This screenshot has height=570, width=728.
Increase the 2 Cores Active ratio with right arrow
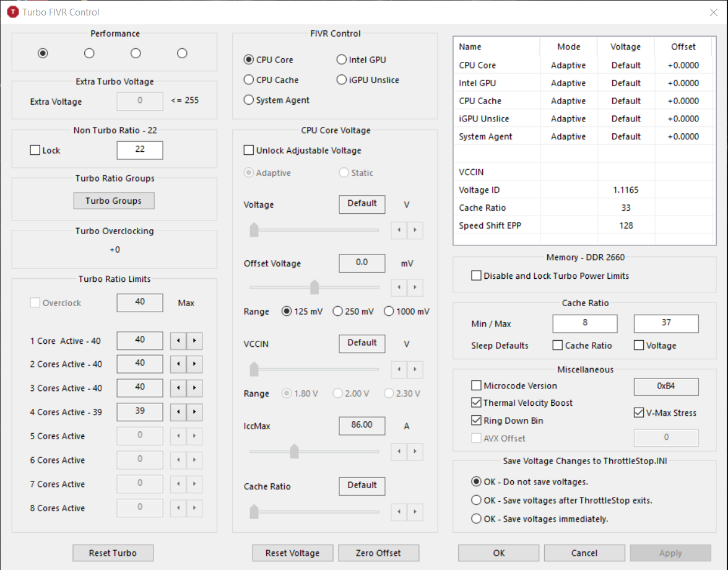coord(194,364)
